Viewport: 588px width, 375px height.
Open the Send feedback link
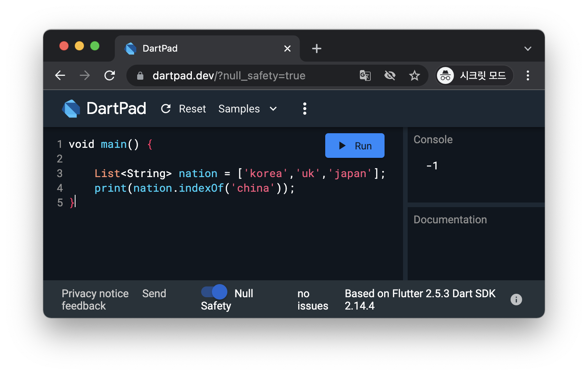pyautogui.click(x=114, y=300)
